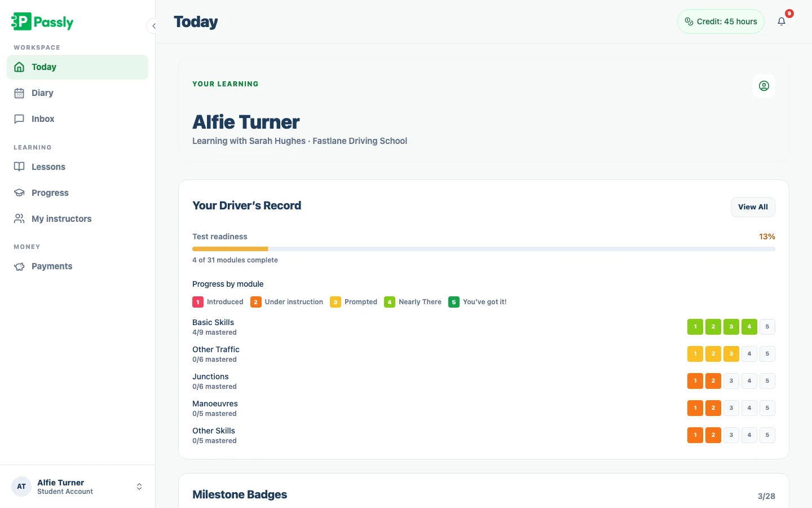Click the Passly logo
Screen dimensions: 812x508
point(42,21)
